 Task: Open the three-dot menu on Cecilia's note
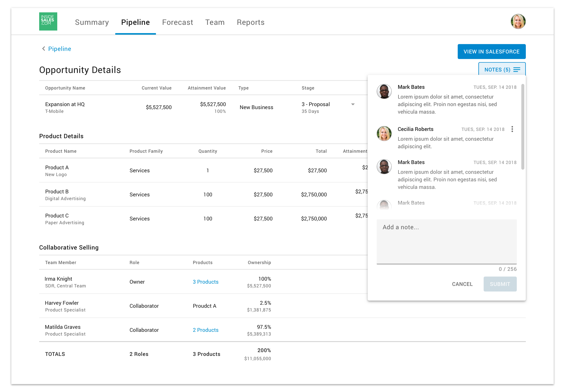512,129
